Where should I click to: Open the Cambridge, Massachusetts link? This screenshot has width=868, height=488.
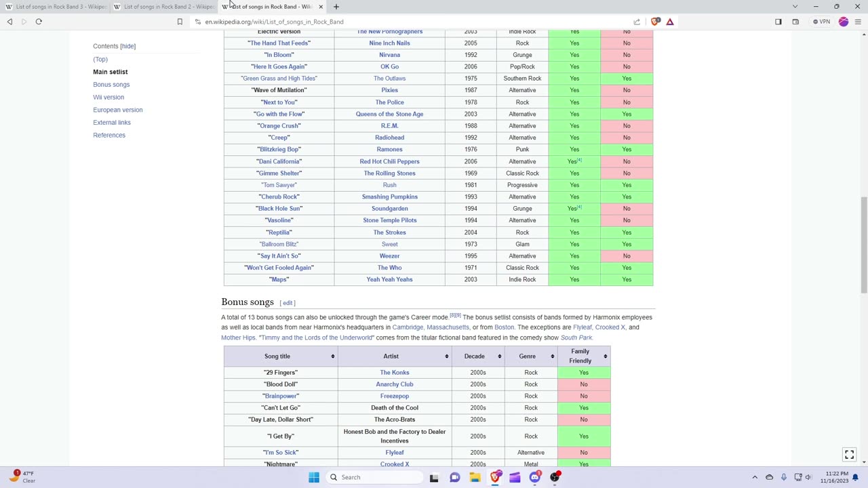431,327
